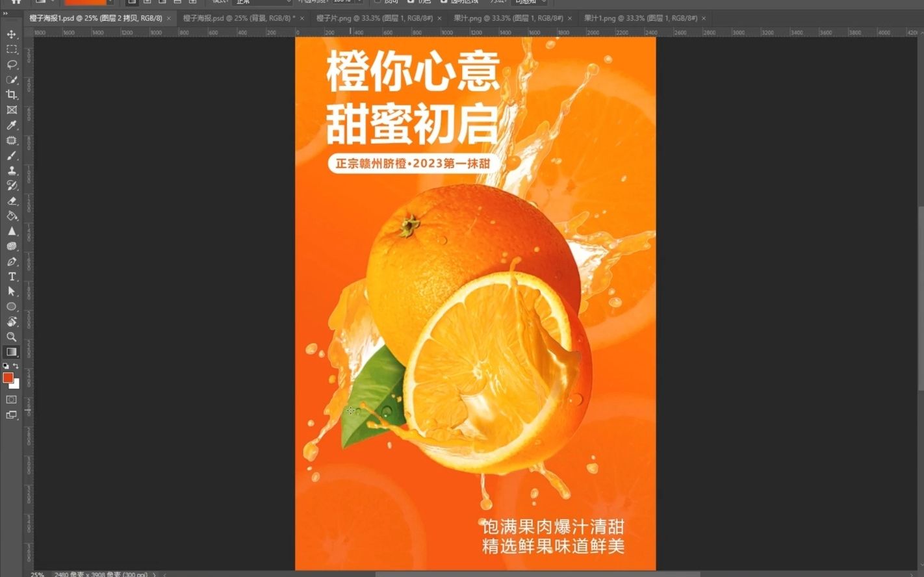Switch to the 果汁.png tab

[508, 18]
